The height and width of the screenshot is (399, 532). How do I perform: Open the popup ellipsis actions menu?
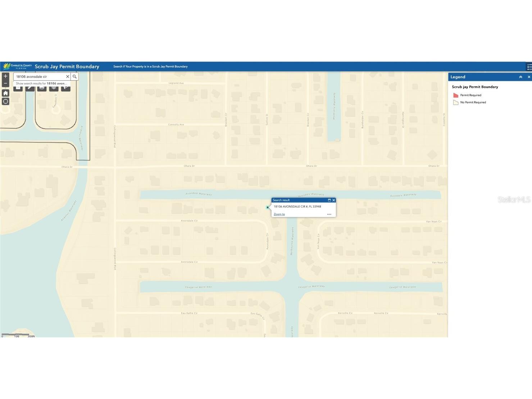coord(329,214)
